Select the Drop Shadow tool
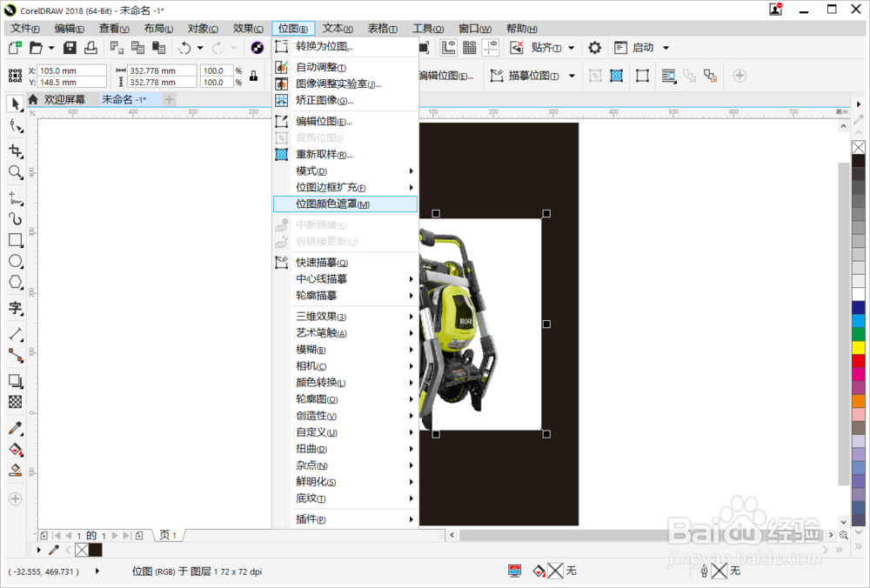 pos(16,380)
